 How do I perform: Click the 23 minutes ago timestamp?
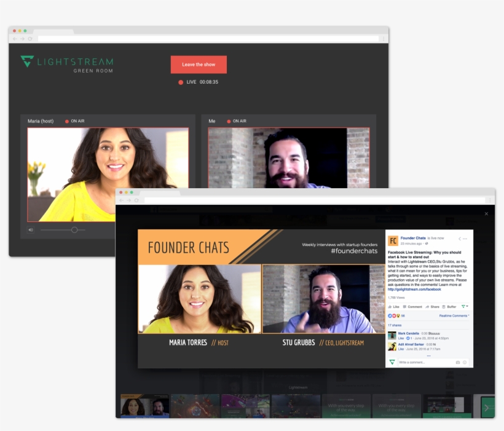click(411, 243)
